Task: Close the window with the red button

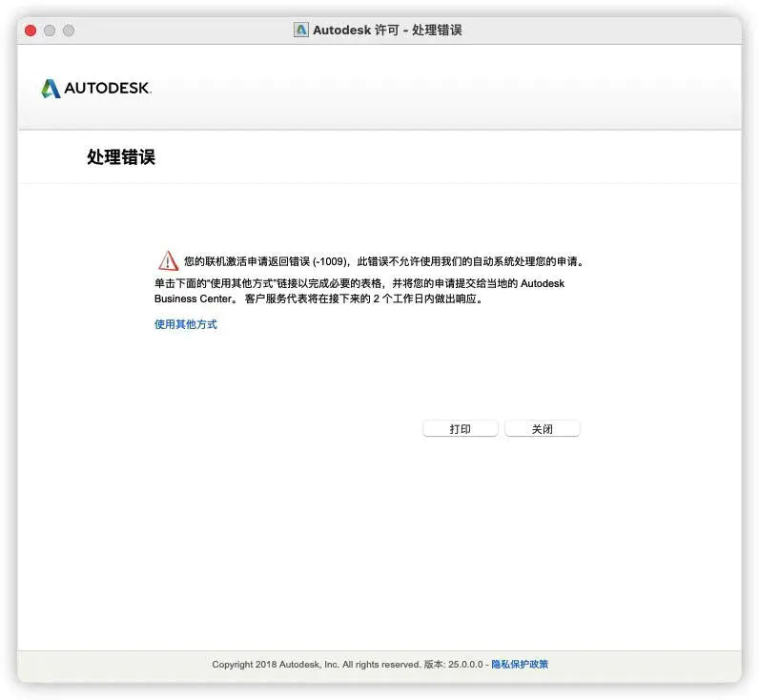Action: tap(31, 31)
